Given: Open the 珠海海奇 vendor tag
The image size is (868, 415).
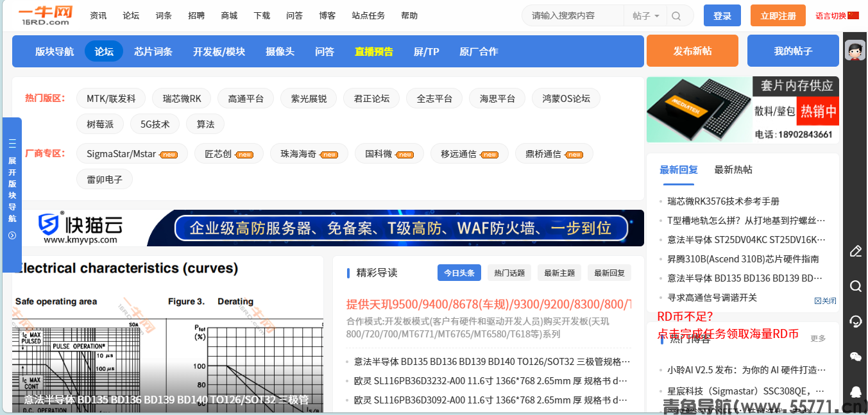Looking at the screenshot, I should 309,153.
